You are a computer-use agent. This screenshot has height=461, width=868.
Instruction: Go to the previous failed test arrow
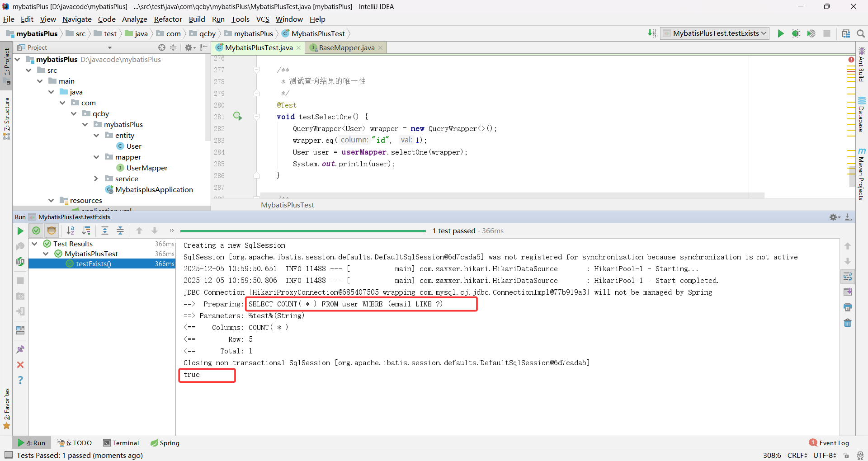[x=139, y=231]
